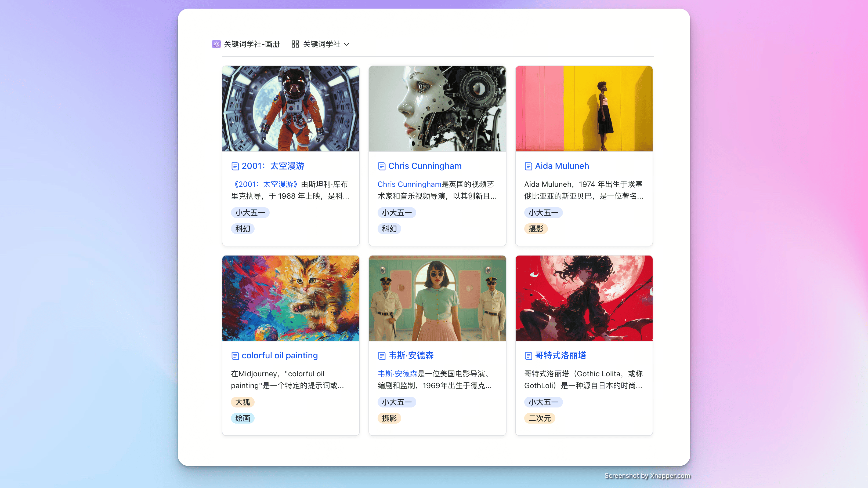Click the document icon beside 哥特式洛丽塔 title

coord(528,355)
